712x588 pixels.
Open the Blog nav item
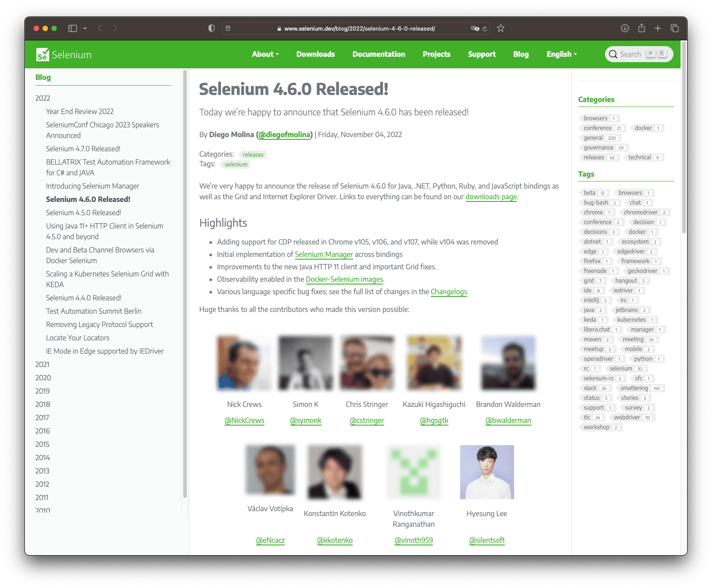pyautogui.click(x=521, y=54)
